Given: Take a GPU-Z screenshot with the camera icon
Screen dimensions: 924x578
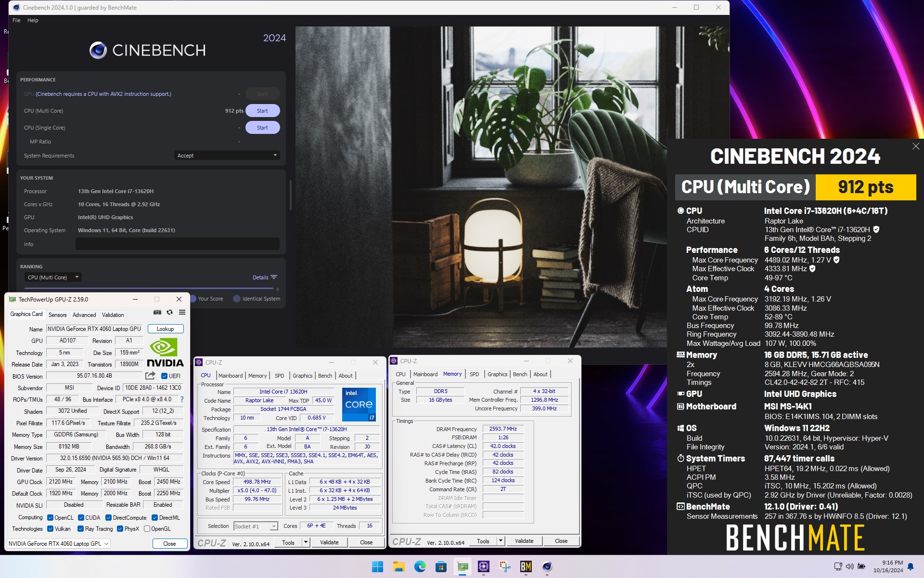Looking at the screenshot, I should click(x=157, y=312).
